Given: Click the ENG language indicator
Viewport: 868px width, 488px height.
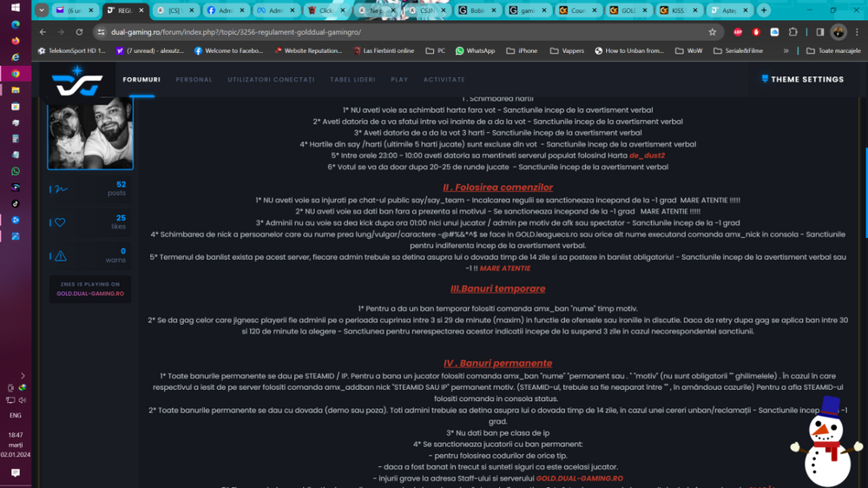Looking at the screenshot, I should [x=16, y=415].
